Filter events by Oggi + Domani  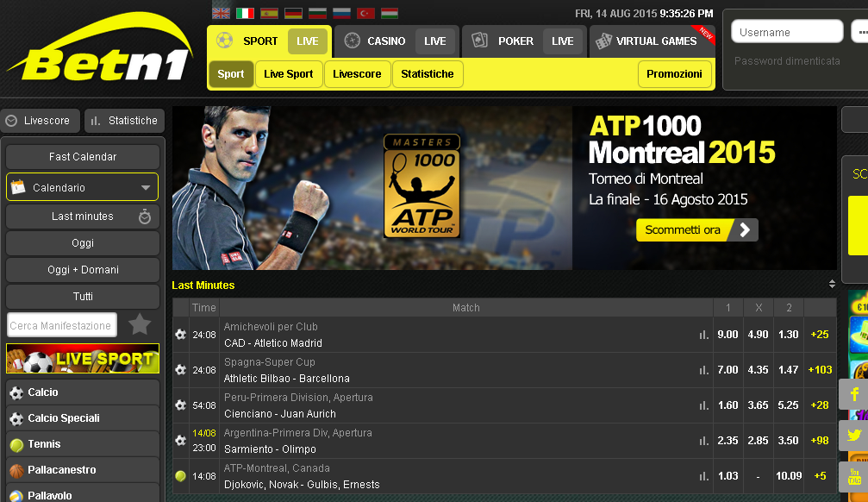click(x=83, y=269)
